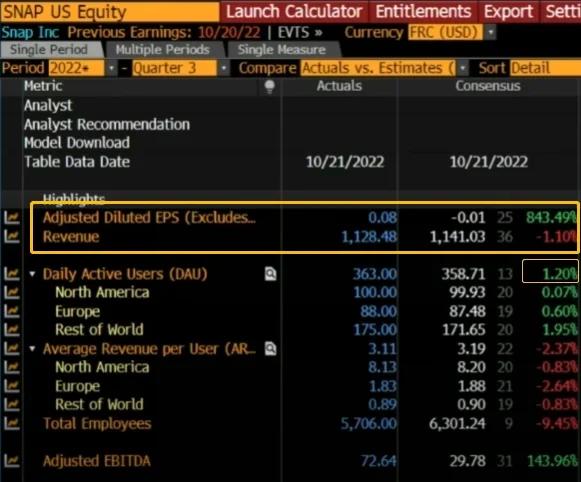The height and width of the screenshot is (482, 581).
Task: Click the Quarter 3 field
Action: click(174, 68)
